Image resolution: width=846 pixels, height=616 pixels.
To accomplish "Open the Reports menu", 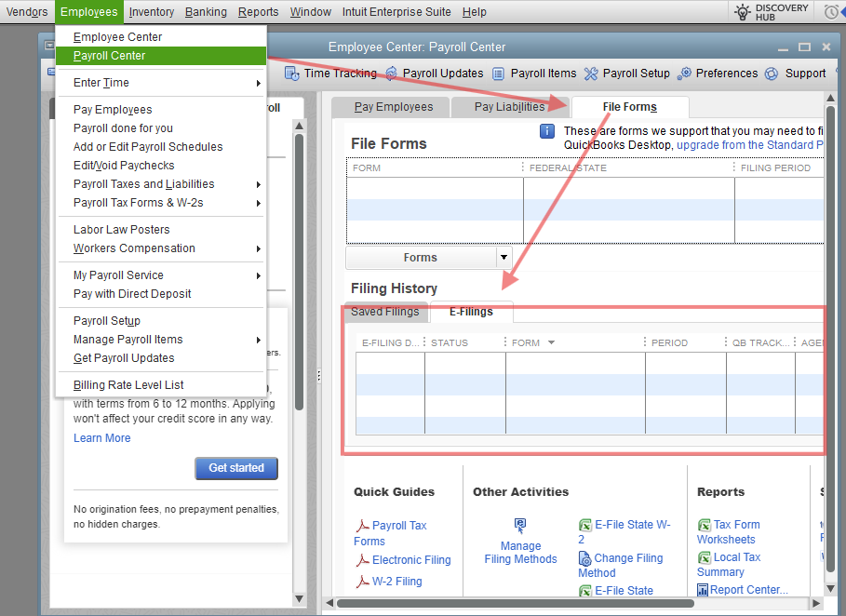I will pos(258,11).
